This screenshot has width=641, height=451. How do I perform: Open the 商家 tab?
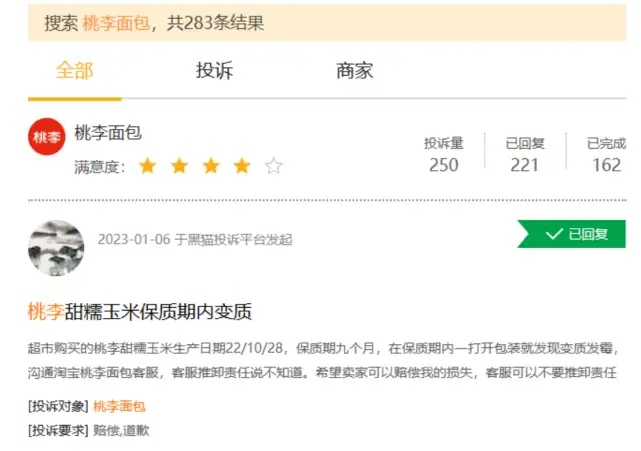click(x=354, y=70)
